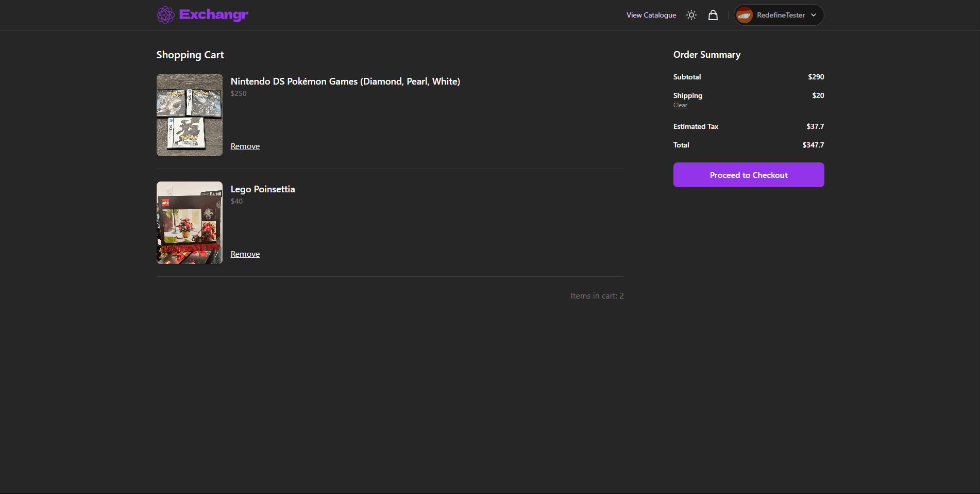Click the user avatar picture
Viewport: 980px width, 494px height.
(744, 14)
